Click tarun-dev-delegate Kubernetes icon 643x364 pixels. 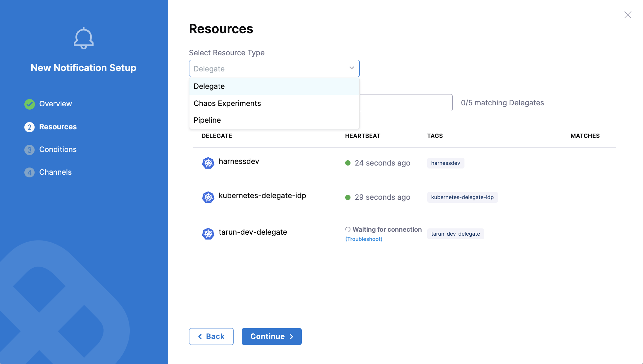point(208,234)
